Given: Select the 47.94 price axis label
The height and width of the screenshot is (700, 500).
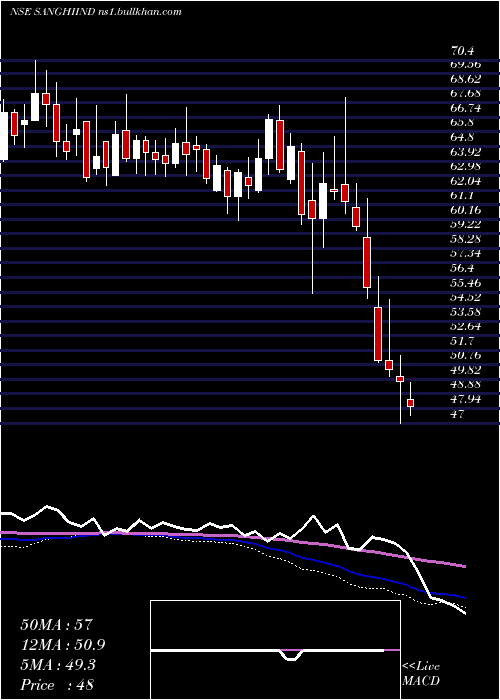Looking at the screenshot, I should (x=466, y=400).
